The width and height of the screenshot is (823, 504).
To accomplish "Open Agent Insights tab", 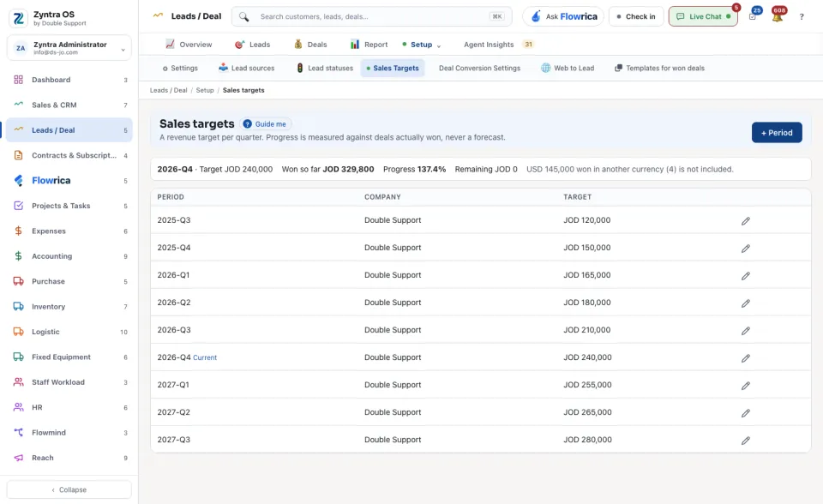I will tap(498, 45).
